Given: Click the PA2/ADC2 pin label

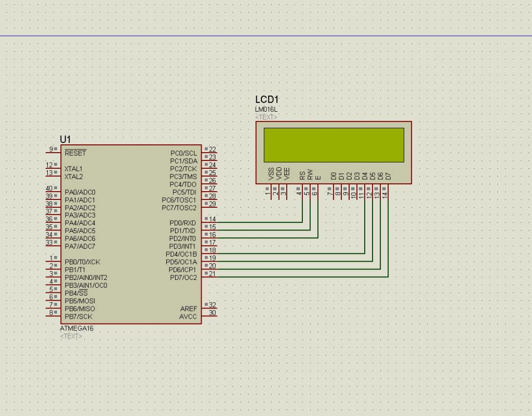Looking at the screenshot, I should [79, 208].
